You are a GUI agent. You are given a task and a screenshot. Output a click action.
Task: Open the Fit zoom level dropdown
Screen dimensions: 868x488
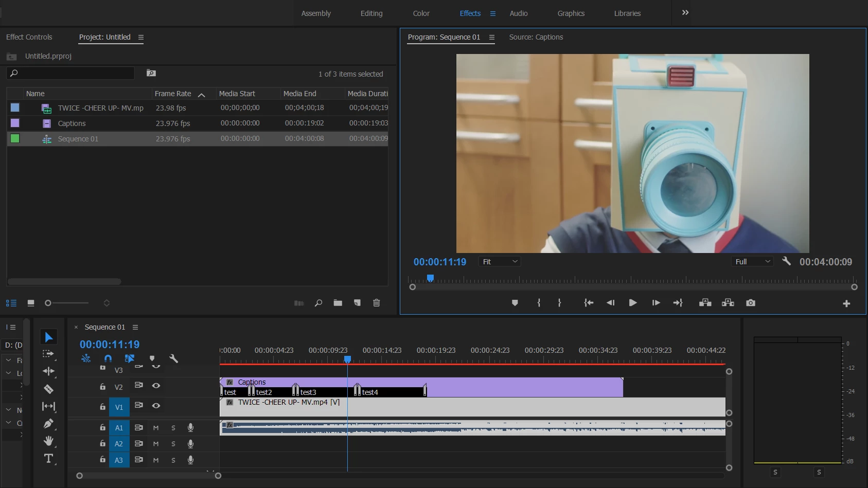tap(500, 262)
